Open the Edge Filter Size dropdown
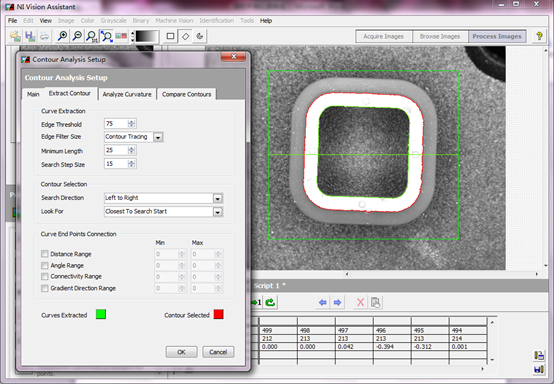Screen dimensions: 554x384 coord(158,137)
